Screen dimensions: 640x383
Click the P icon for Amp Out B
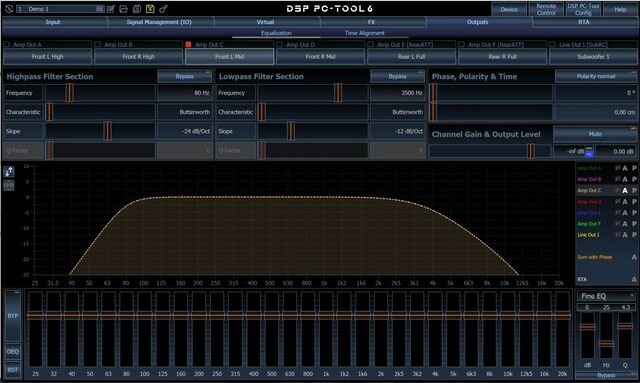coord(634,179)
